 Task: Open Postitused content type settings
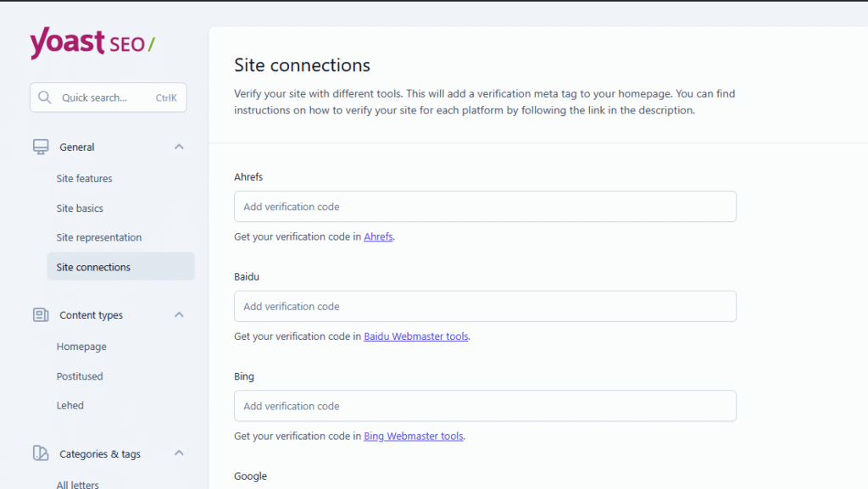[x=80, y=376]
